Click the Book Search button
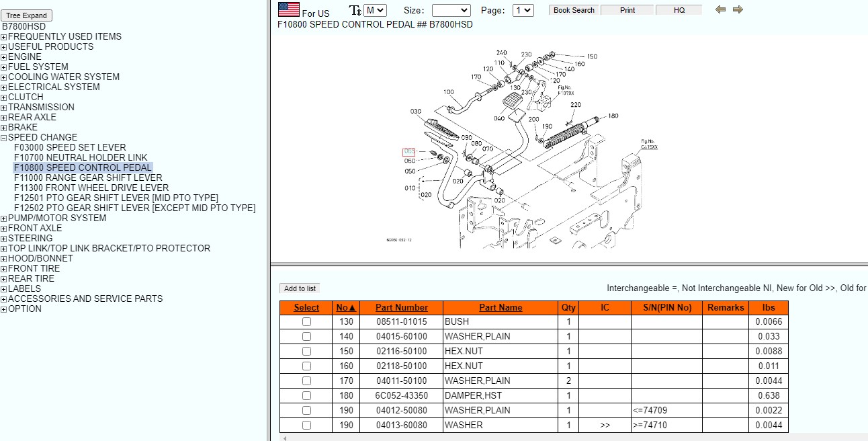The height and width of the screenshot is (441, 868). [574, 10]
